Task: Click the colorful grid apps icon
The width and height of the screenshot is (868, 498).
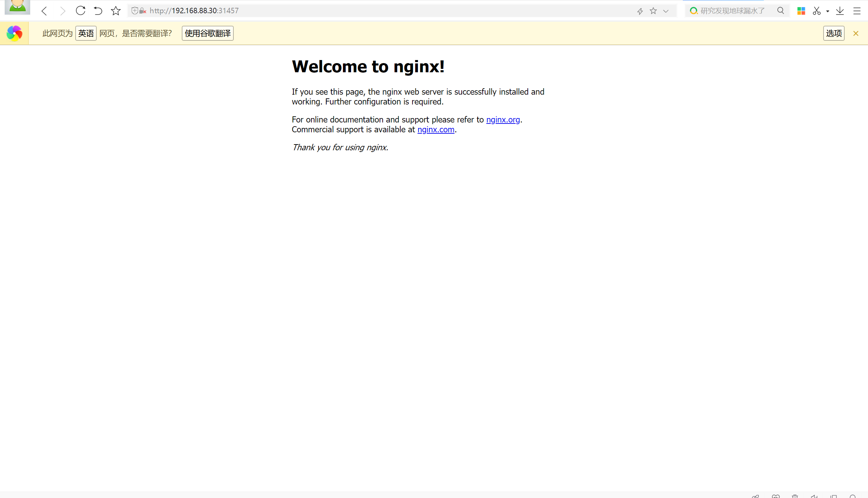Action: (x=801, y=11)
